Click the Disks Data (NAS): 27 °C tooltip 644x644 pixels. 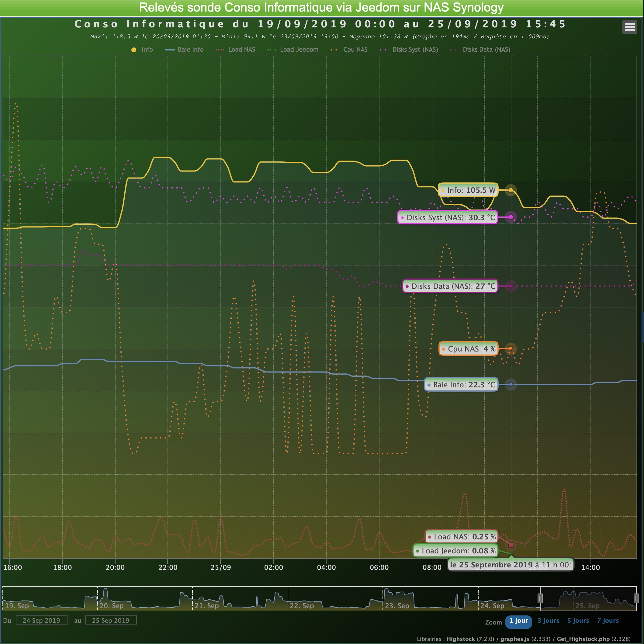450,286
